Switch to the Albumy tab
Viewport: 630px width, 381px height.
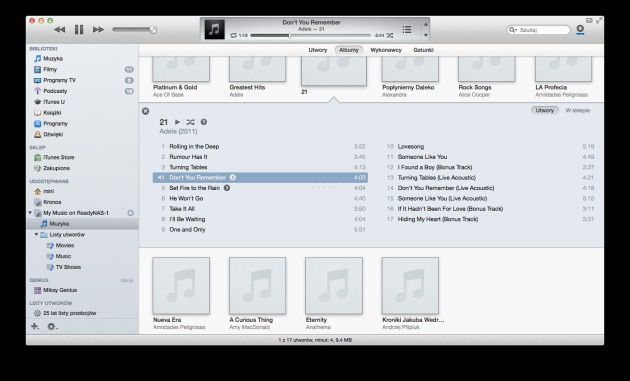pos(349,50)
